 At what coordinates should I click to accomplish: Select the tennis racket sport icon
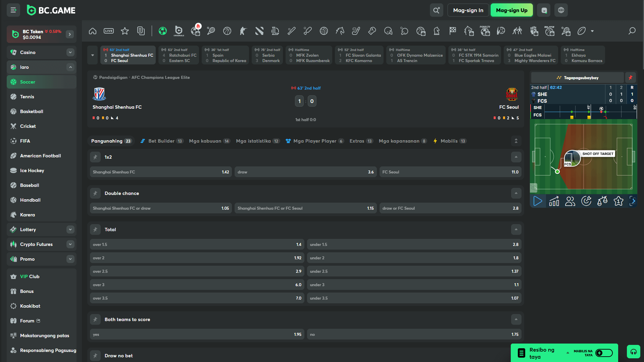(211, 31)
